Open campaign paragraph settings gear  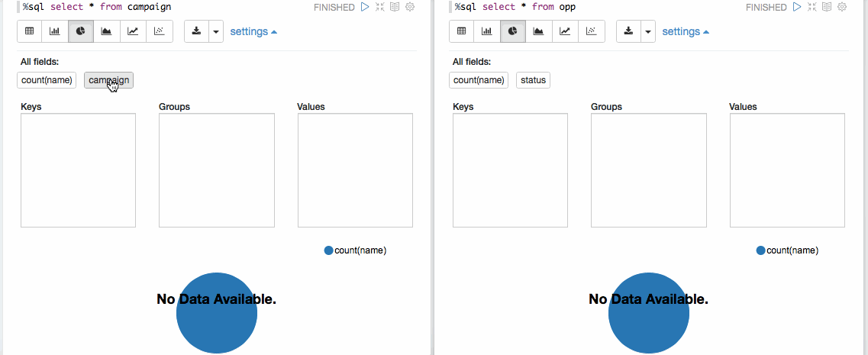coord(410,7)
